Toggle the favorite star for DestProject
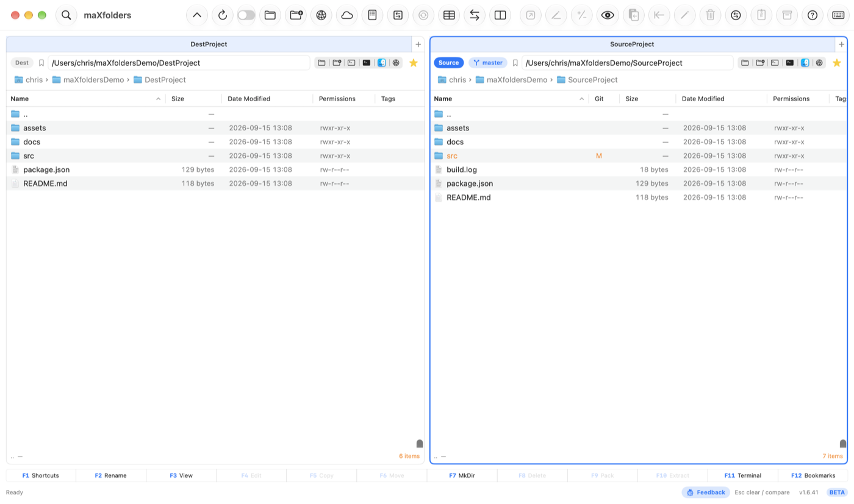Screen dimensions: 854x504 click(414, 63)
